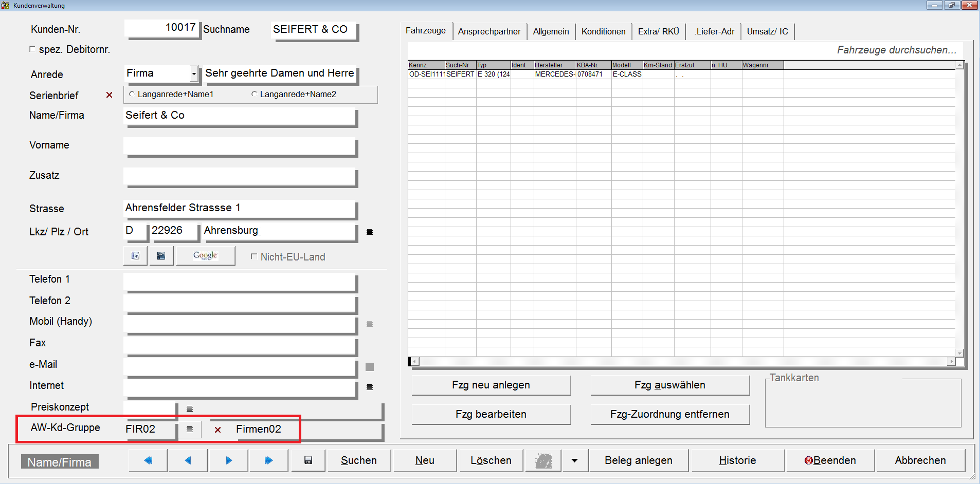Image resolution: width=980 pixels, height=484 pixels.
Task: Open the list icon beside Mobil field
Action: pyautogui.click(x=369, y=324)
